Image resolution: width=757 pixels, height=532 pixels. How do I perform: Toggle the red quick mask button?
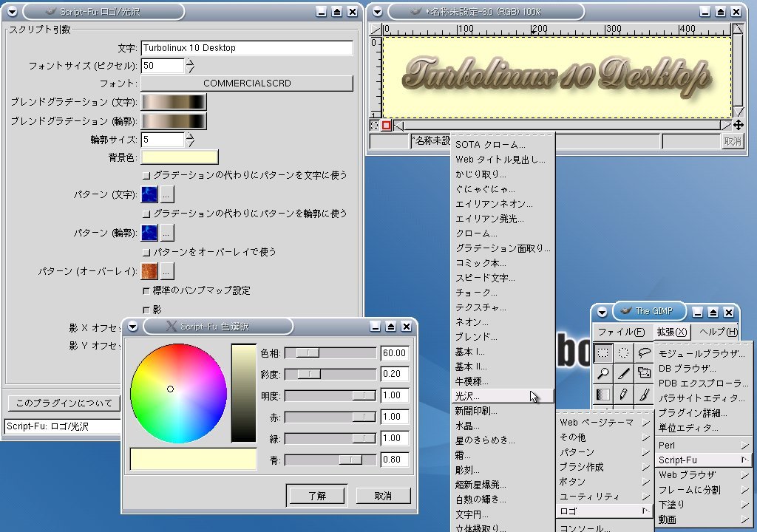[x=386, y=126]
